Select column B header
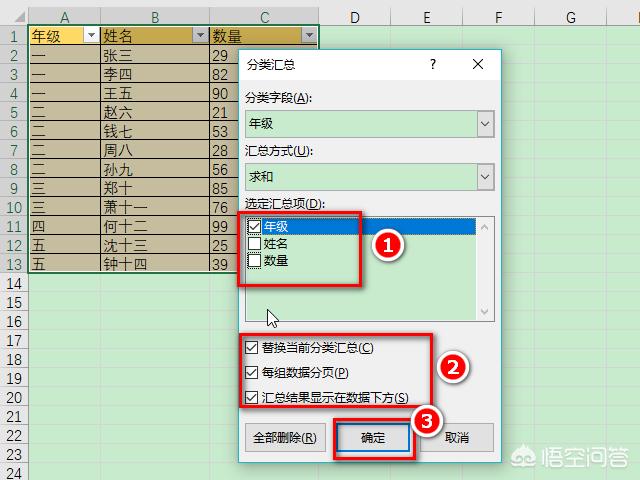This screenshot has height=480, width=640. pyautogui.click(x=155, y=17)
